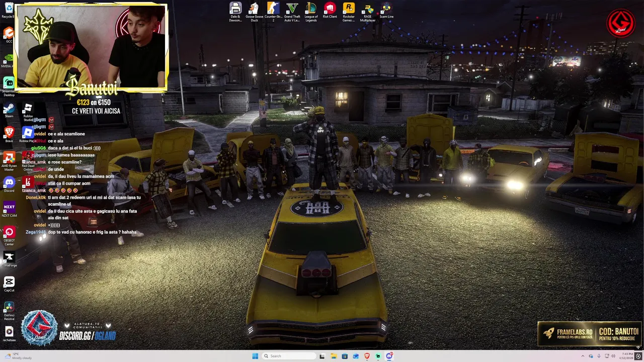Open the CurseForge desktop shortcut
Screen dimensions: 644x362
(9, 259)
